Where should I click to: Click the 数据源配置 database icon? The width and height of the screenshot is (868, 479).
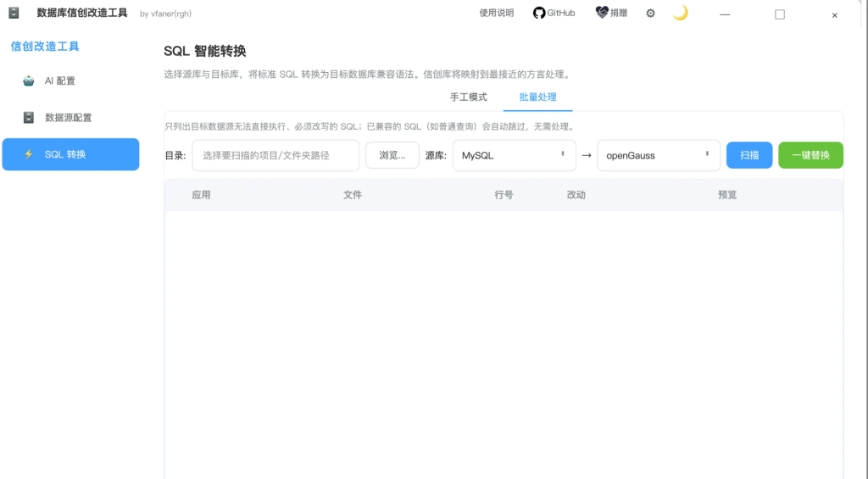pos(28,117)
